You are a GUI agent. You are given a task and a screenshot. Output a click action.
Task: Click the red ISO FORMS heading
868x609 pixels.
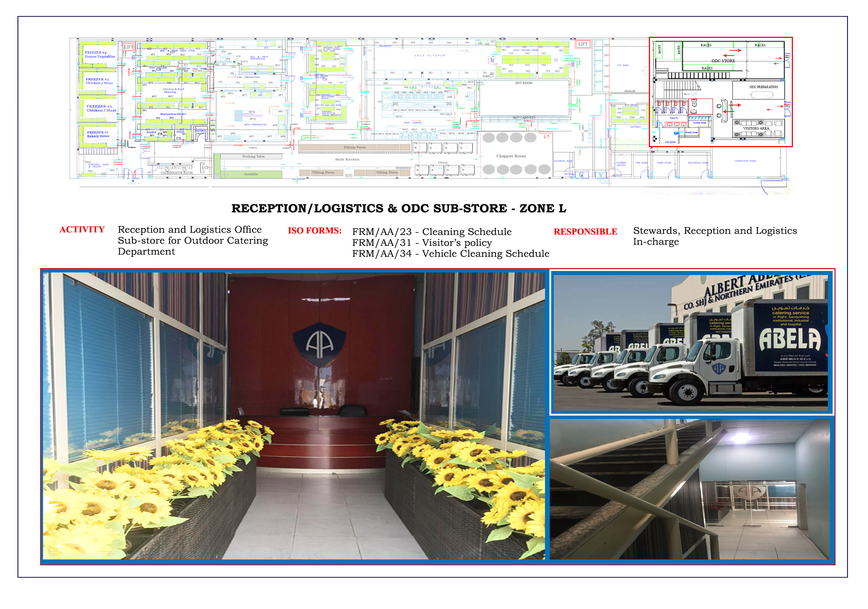click(315, 231)
